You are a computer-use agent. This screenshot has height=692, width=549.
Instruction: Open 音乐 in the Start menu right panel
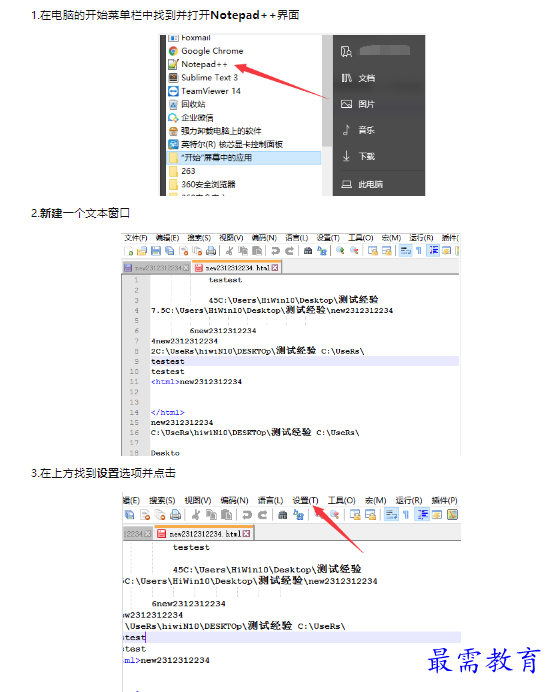(x=358, y=130)
